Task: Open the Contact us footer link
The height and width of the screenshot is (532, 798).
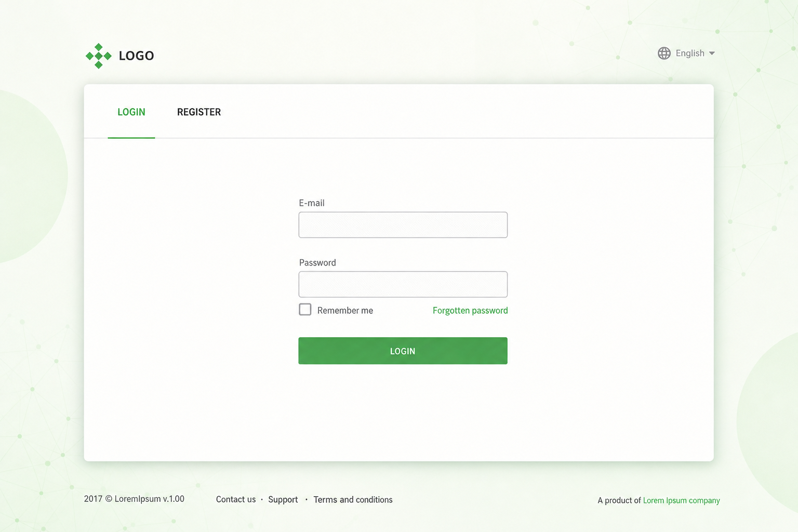Action: (236, 499)
